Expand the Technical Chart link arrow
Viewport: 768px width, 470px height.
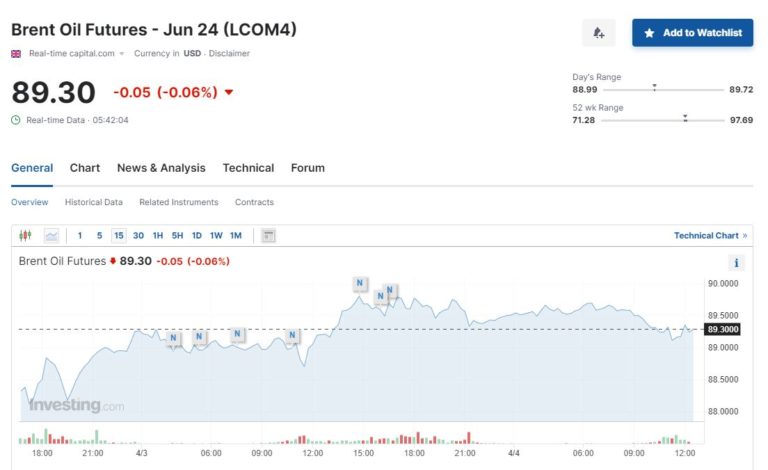(x=744, y=236)
